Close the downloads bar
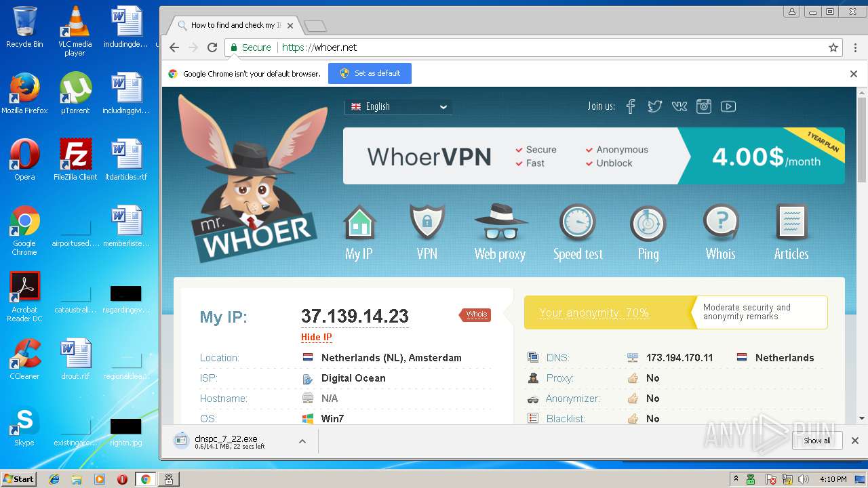868x488 pixels. [x=855, y=441]
